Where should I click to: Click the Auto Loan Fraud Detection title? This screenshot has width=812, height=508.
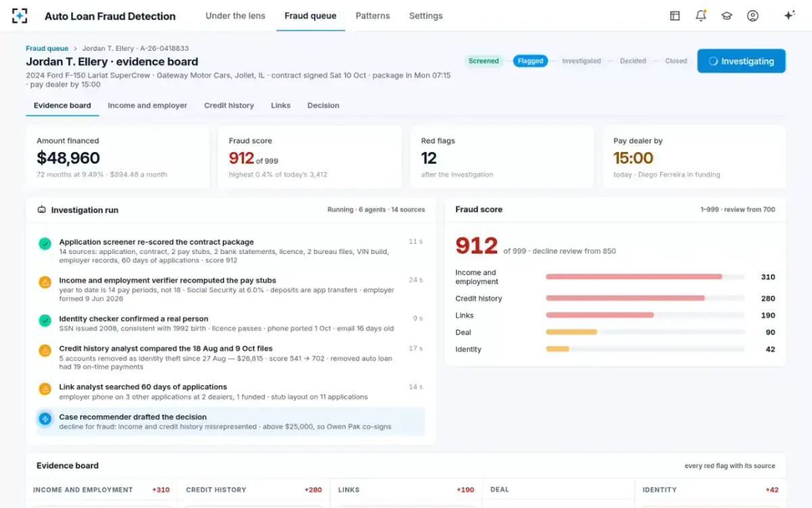coord(110,16)
